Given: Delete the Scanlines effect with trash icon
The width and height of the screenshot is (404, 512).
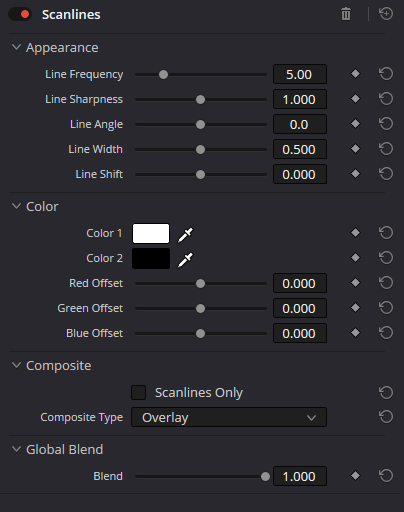Looking at the screenshot, I should tap(346, 14).
